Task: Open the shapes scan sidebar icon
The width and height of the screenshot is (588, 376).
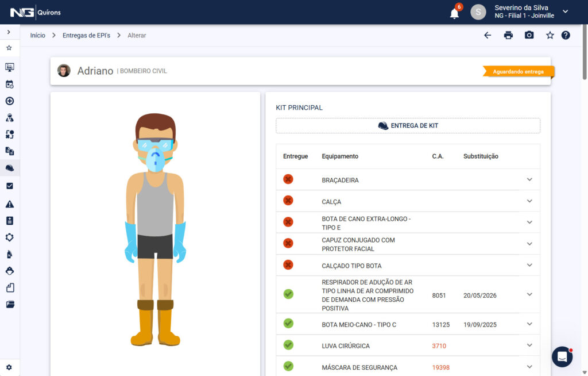Action: coord(10,135)
